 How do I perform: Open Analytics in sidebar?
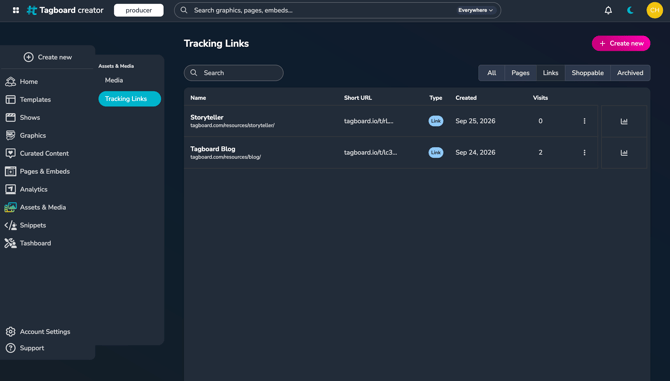26,189
